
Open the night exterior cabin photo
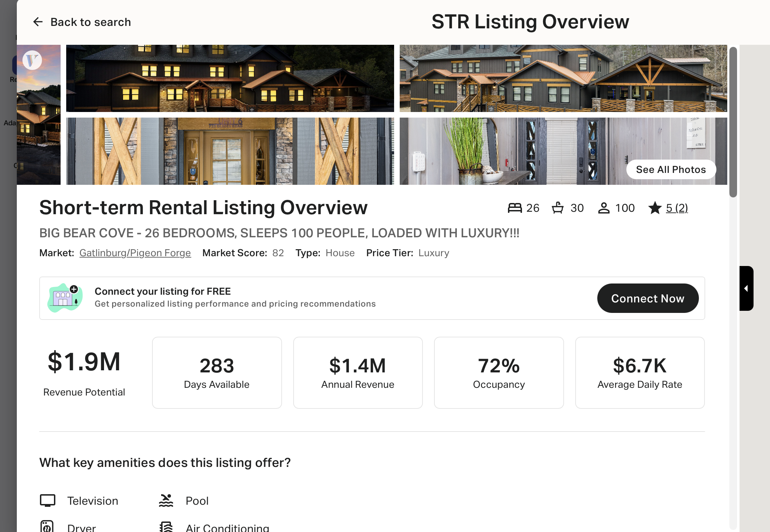click(230, 78)
